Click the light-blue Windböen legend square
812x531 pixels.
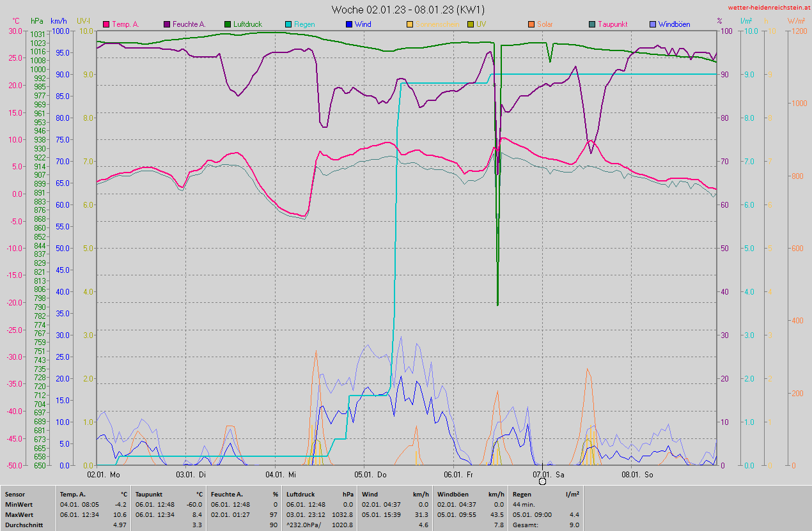653,25
